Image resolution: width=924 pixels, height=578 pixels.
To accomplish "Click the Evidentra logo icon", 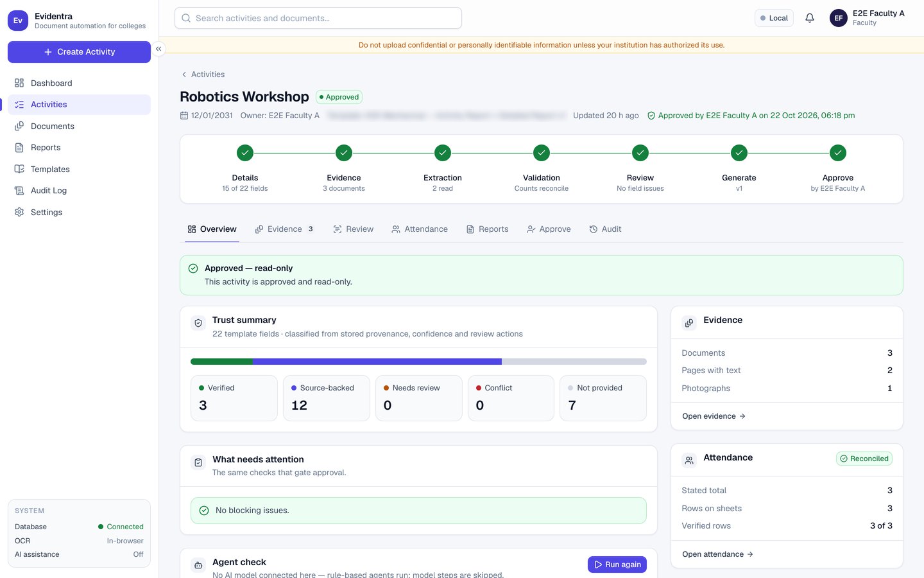I will tap(18, 21).
